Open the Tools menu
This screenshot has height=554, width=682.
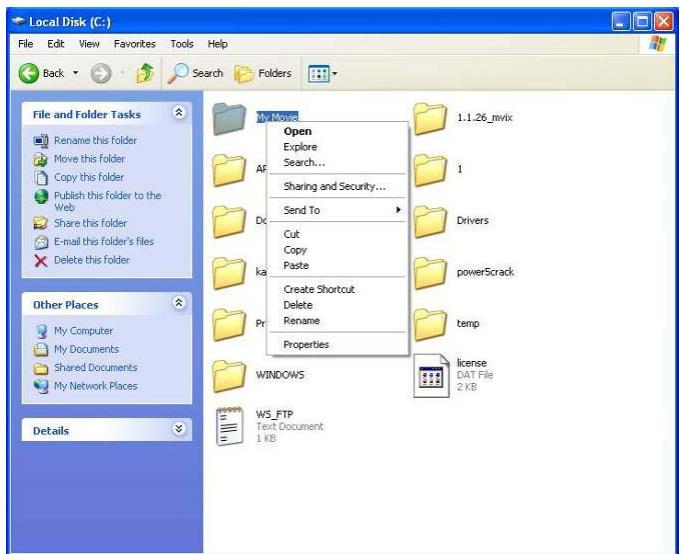(x=182, y=44)
